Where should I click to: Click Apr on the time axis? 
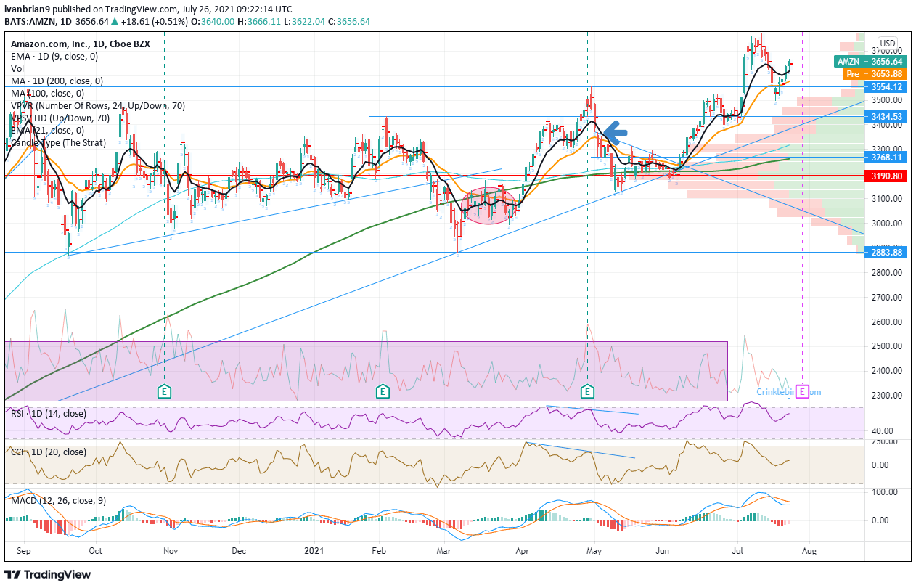click(x=521, y=552)
